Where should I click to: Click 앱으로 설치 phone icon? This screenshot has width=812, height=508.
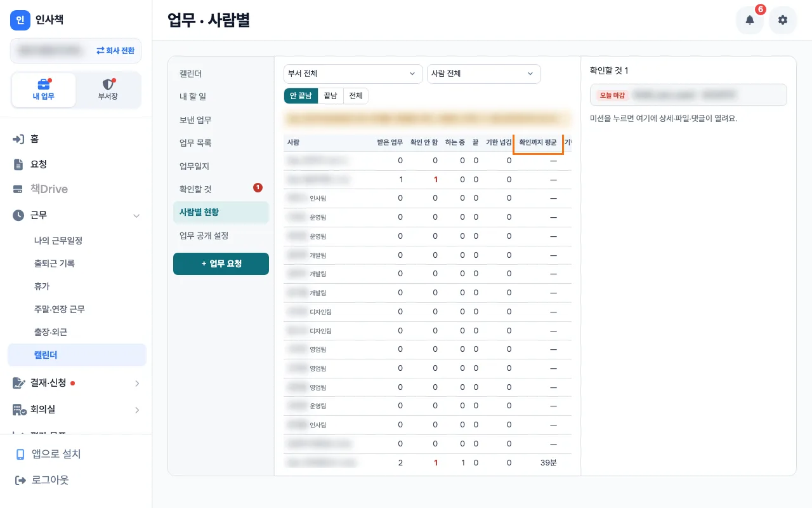[20, 454]
